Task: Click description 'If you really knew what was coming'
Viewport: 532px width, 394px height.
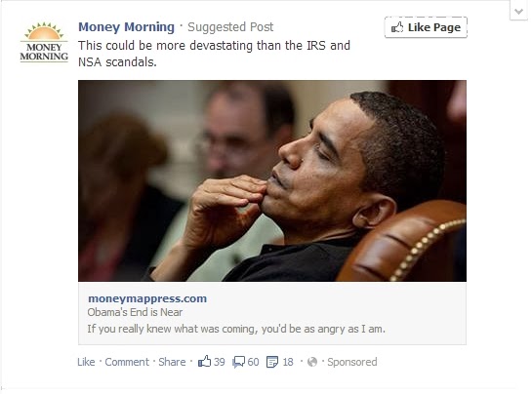Action: [236, 329]
